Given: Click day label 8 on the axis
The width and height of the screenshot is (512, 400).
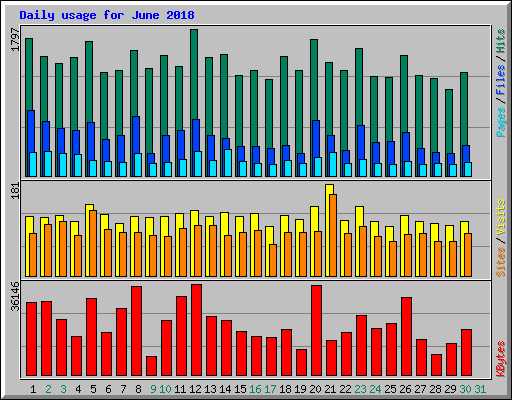Looking at the screenshot, I should pyautogui.click(x=138, y=389).
